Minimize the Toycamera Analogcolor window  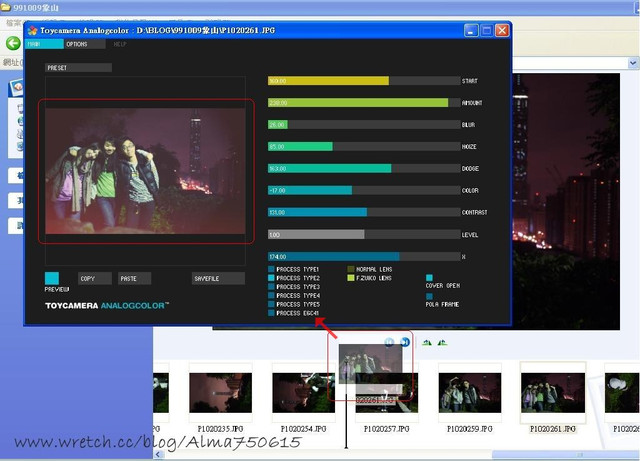tap(471, 31)
